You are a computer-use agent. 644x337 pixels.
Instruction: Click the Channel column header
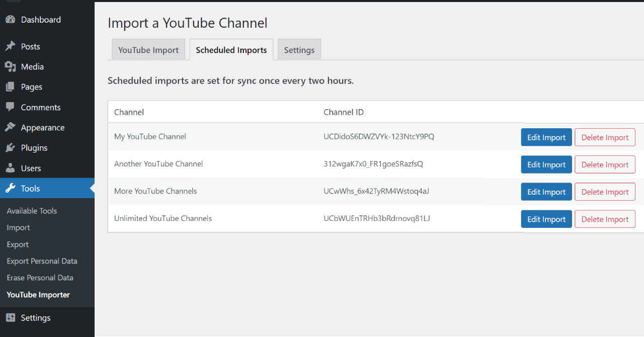[x=129, y=112]
